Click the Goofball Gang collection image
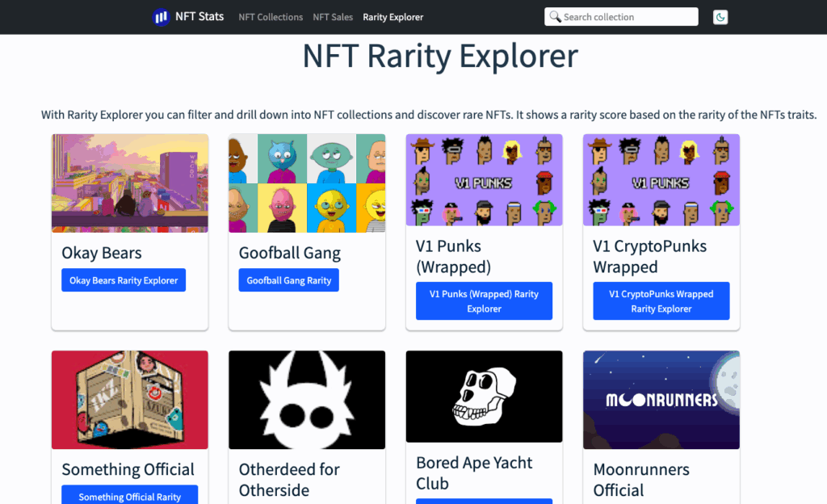This screenshot has width=827, height=504. pos(307,183)
